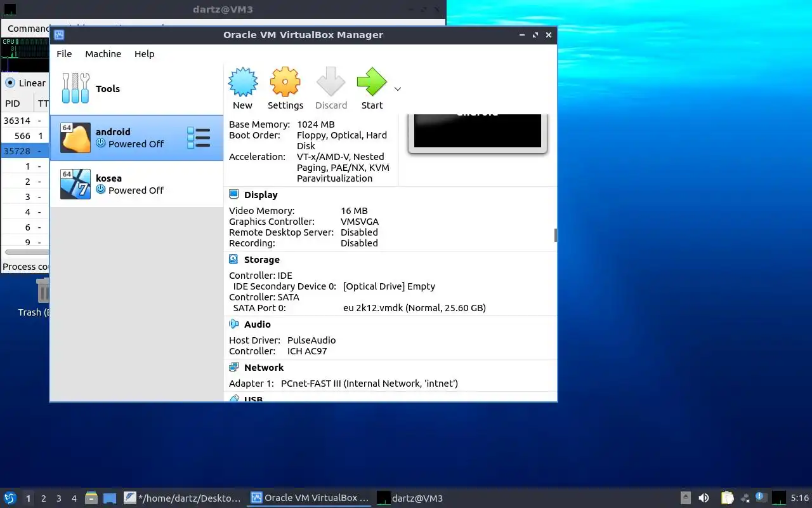Screen dimensions: 812x508
Task: Click the android VM OS icon
Action: coord(75,138)
